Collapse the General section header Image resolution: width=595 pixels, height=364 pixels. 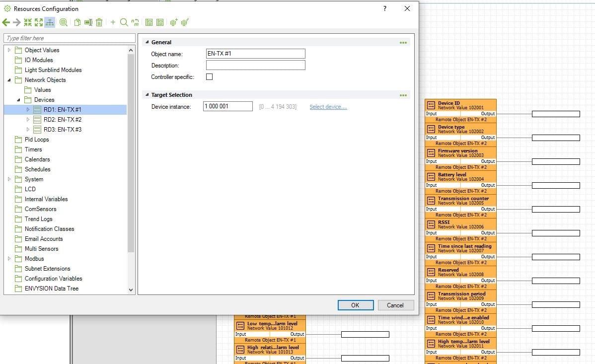[147, 43]
